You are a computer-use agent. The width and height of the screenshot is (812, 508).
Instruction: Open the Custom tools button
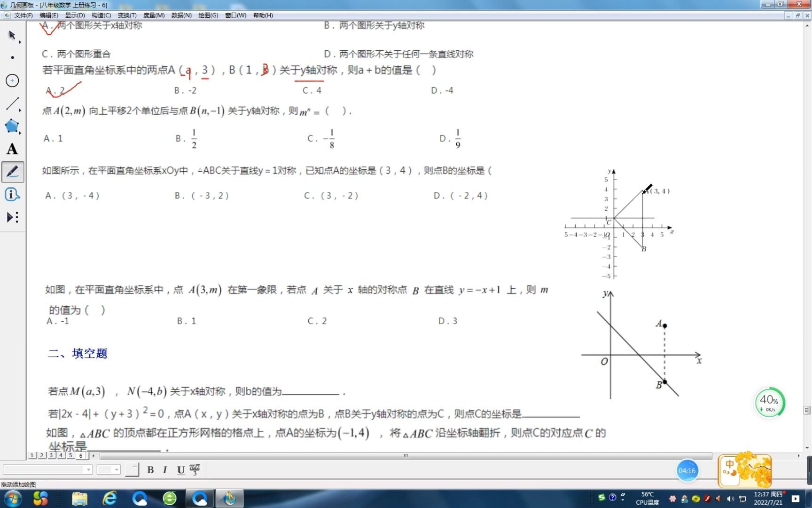click(x=13, y=217)
